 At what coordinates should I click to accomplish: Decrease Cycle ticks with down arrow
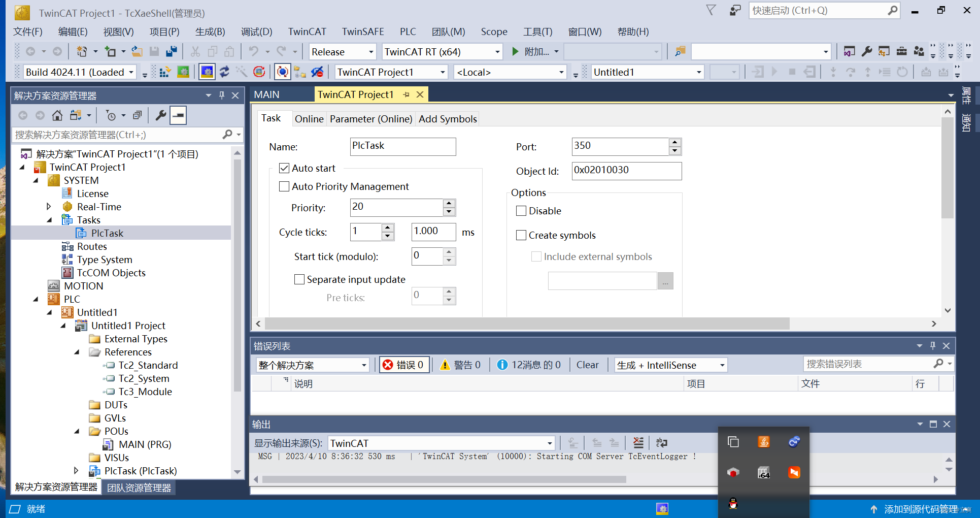388,236
